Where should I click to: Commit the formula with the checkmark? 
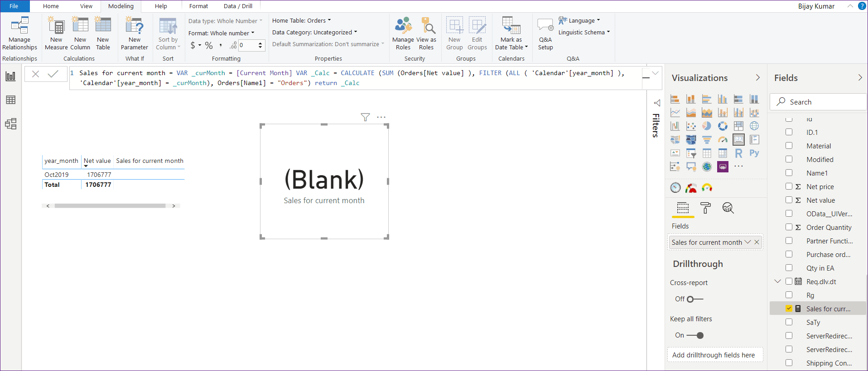pos(53,74)
